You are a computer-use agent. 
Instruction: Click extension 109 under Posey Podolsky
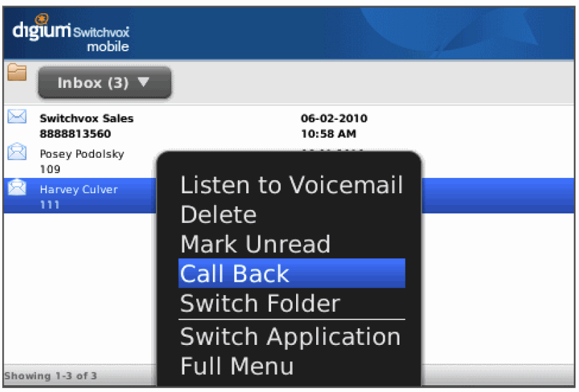[x=50, y=169]
